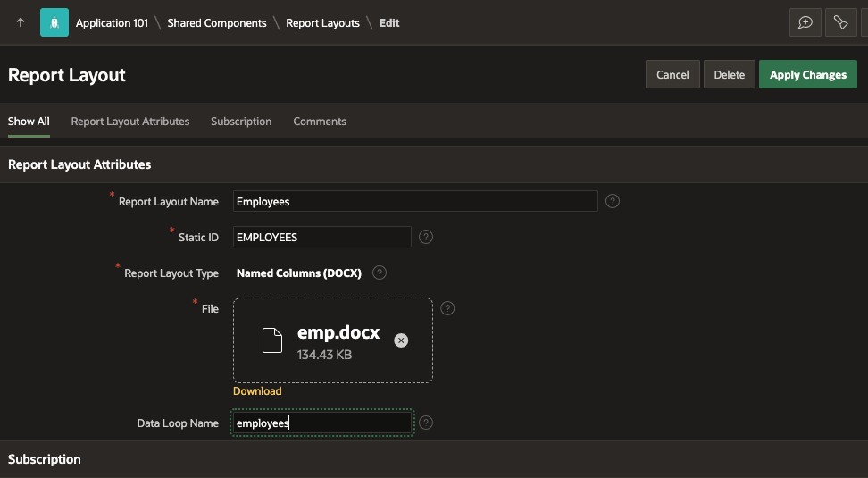Viewport: 868px width, 478px height.
Task: Show help for Data Loop Name
Action: pos(426,423)
